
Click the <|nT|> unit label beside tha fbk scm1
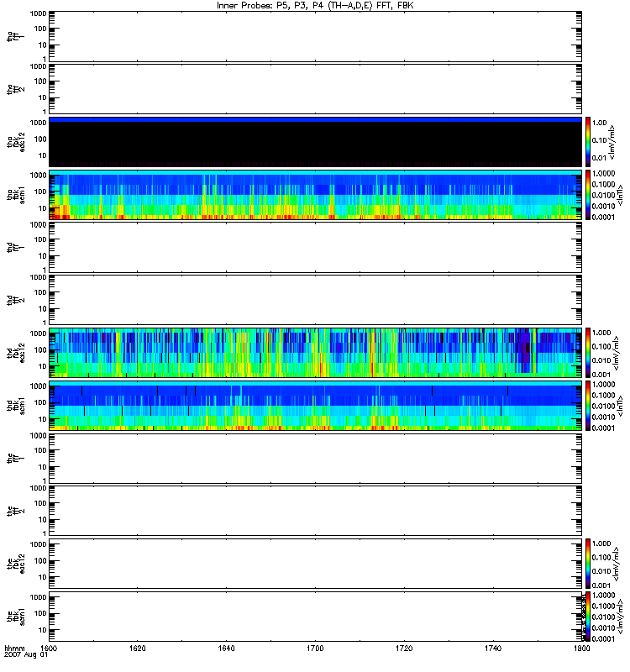pos(620,195)
